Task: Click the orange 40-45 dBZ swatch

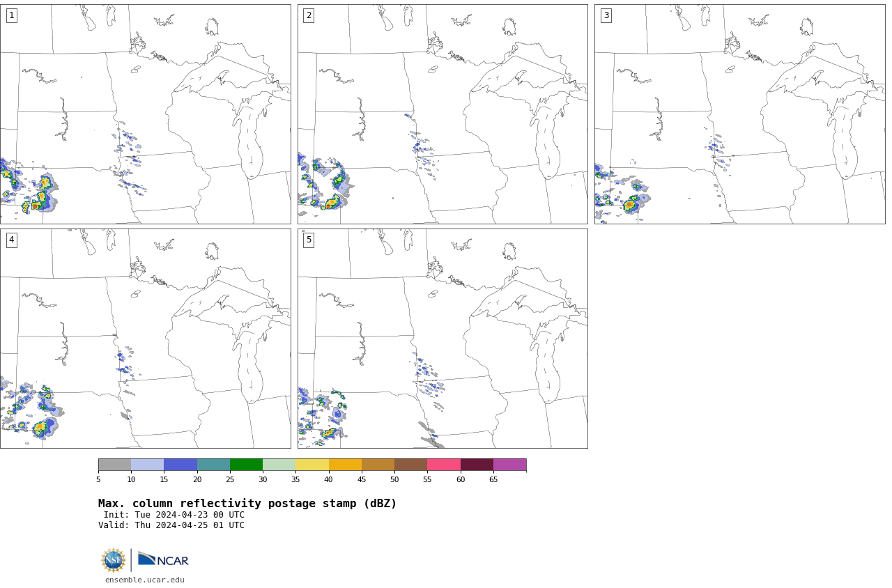Action: 345,465
